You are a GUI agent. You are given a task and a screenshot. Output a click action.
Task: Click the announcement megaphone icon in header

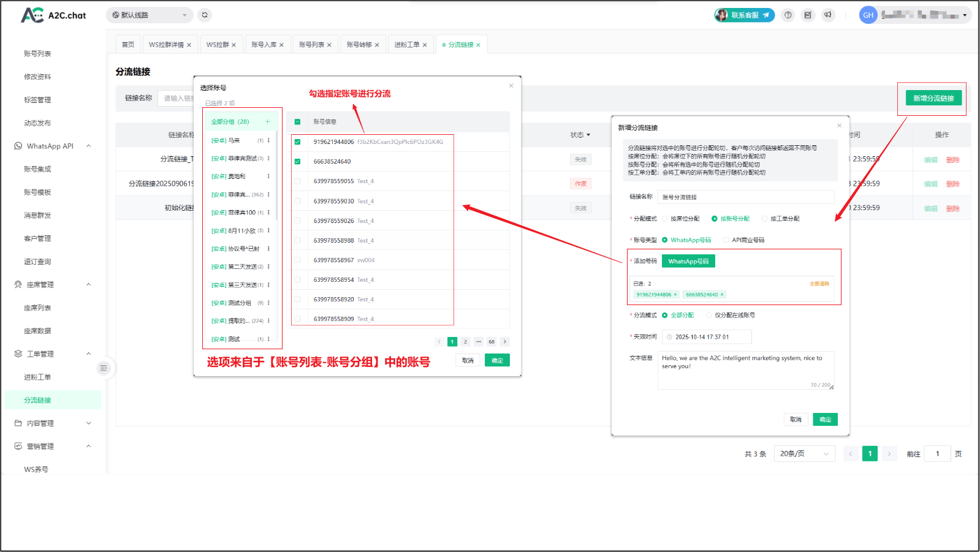click(x=828, y=15)
